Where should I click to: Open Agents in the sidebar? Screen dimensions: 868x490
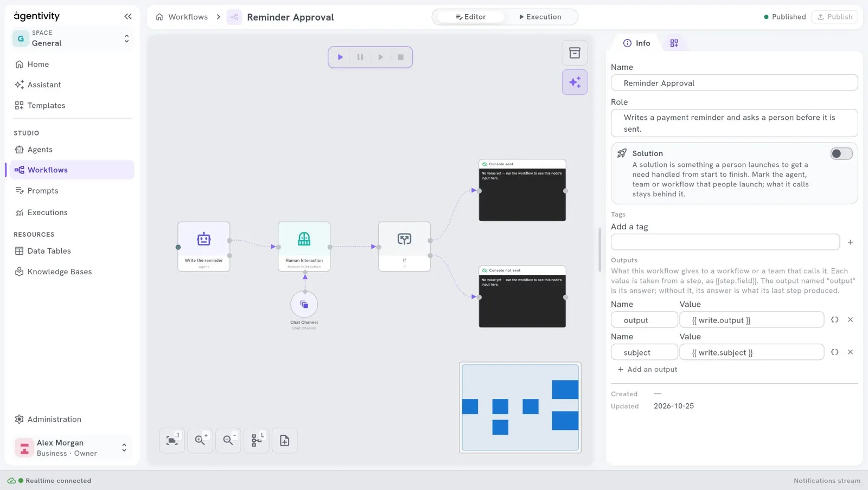73,150
